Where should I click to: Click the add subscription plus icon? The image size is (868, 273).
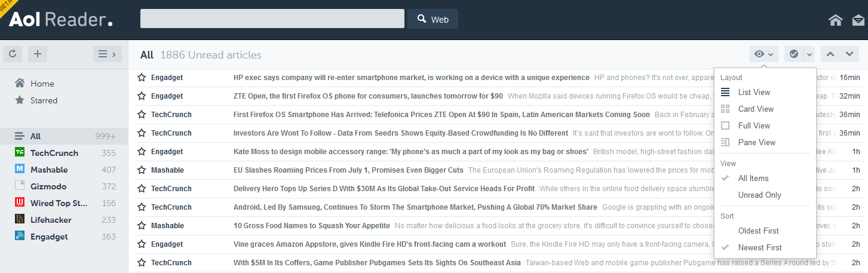coord(37,54)
